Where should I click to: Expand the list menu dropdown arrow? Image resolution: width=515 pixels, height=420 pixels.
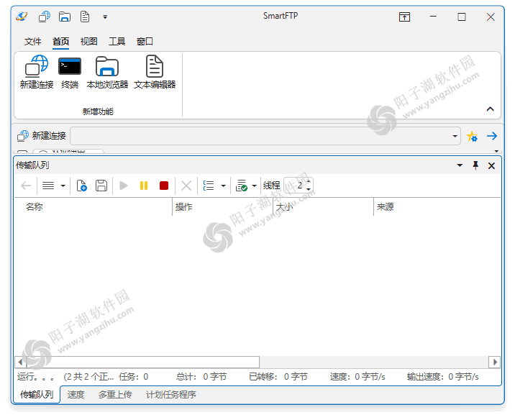point(63,186)
